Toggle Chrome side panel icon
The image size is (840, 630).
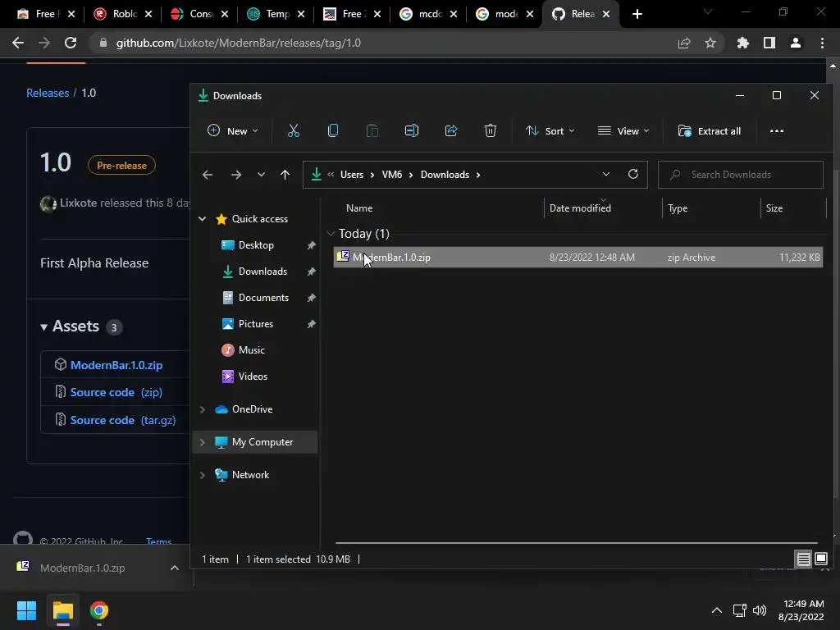(769, 43)
